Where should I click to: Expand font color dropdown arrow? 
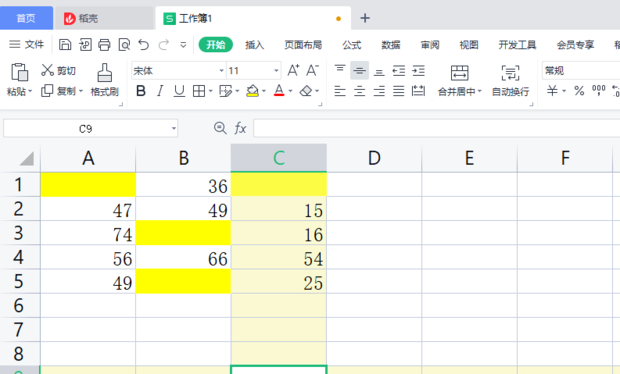290,91
